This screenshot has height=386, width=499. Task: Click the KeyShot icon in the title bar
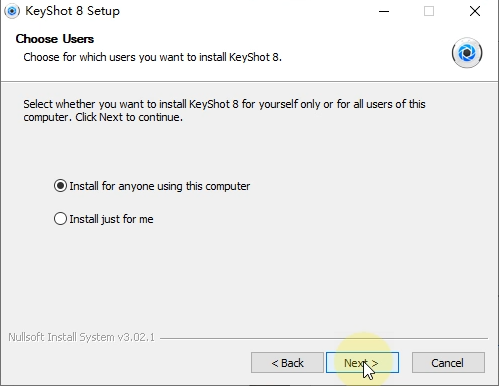(12, 11)
